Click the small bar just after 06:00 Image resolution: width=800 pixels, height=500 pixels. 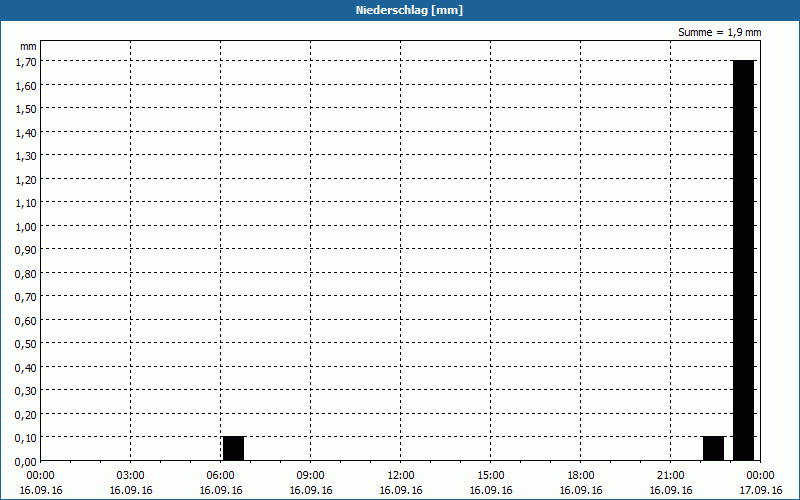click(233, 448)
